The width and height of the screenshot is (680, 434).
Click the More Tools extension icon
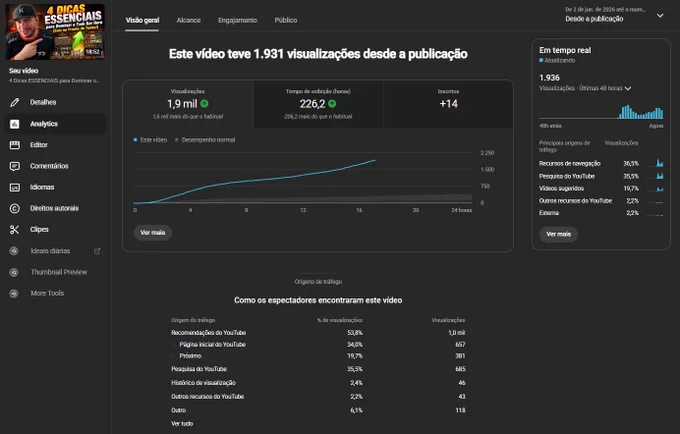click(x=14, y=293)
